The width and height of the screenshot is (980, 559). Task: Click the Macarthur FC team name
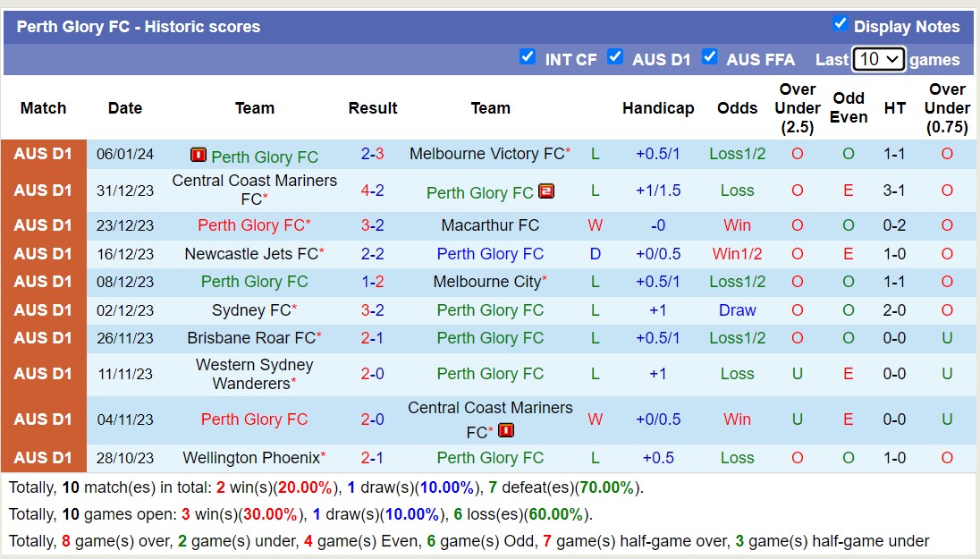(490, 224)
